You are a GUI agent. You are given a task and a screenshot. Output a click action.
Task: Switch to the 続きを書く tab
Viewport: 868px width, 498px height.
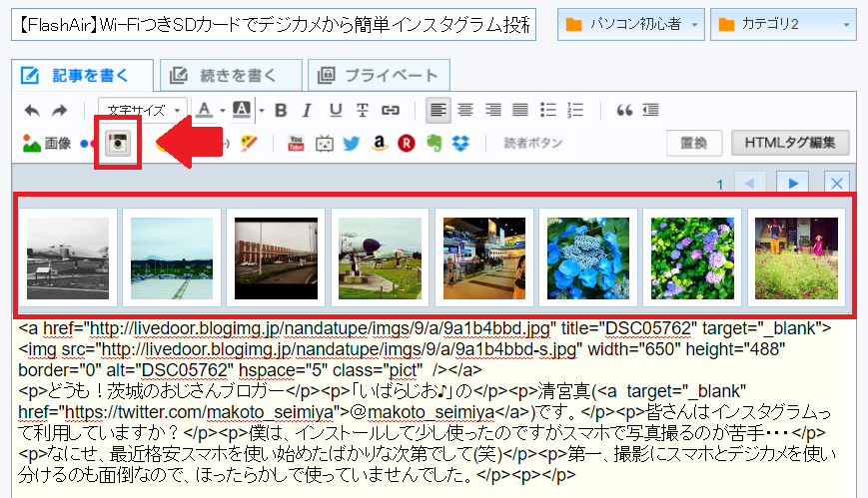231,75
